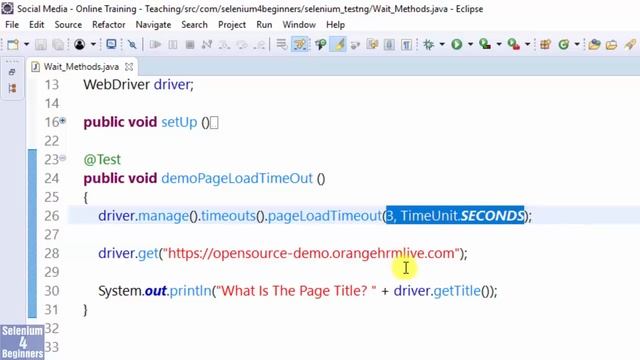Toggle Block Selection Mode icon

point(389,44)
